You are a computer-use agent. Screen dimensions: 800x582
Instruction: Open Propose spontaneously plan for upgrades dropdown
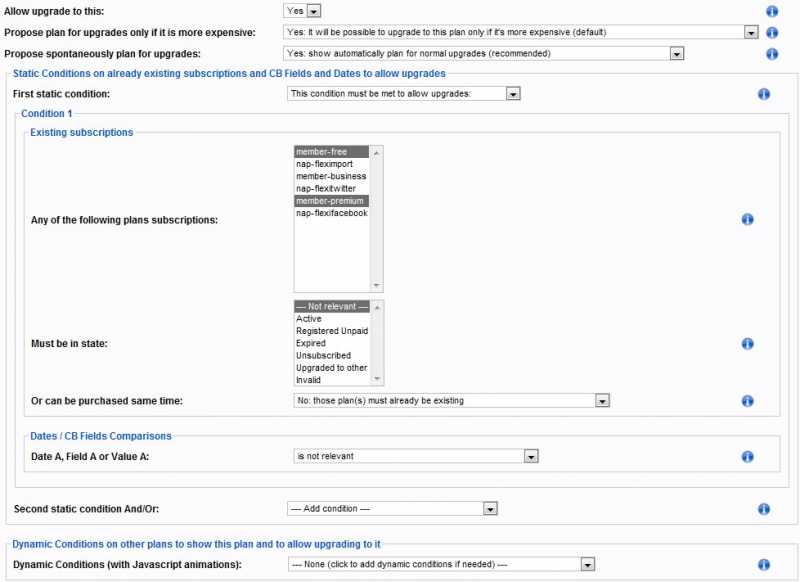coord(483,54)
